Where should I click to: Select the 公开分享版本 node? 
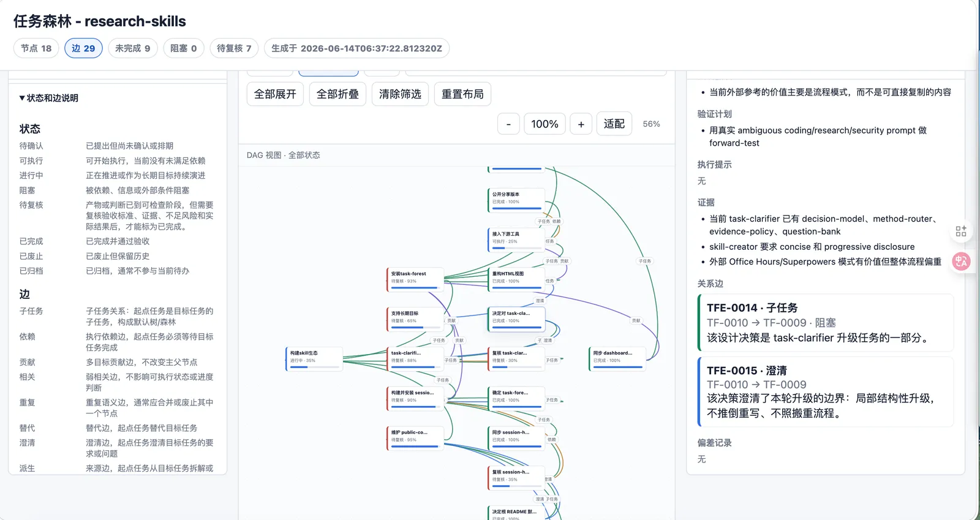point(516,199)
